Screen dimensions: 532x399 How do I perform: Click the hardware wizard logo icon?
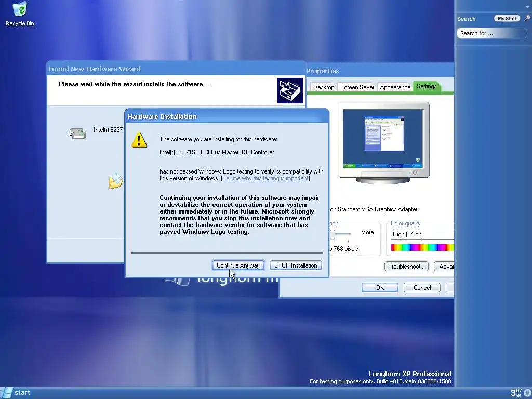pos(290,90)
